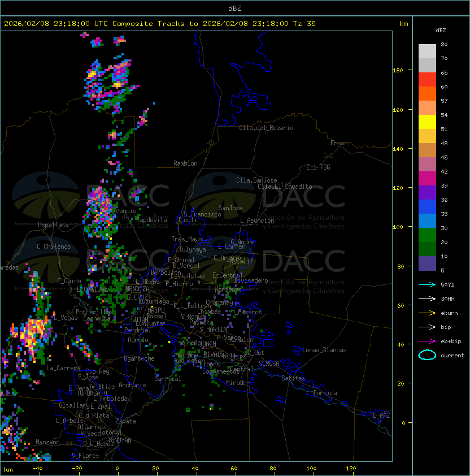Viewport: 470px width, 476px height.
Task: Pick the purple swatch below the magenta one
Action: click(427, 192)
